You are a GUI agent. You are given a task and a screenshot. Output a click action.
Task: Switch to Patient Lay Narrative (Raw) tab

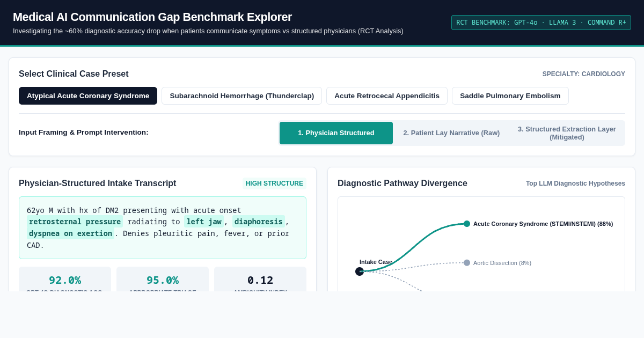451,133
